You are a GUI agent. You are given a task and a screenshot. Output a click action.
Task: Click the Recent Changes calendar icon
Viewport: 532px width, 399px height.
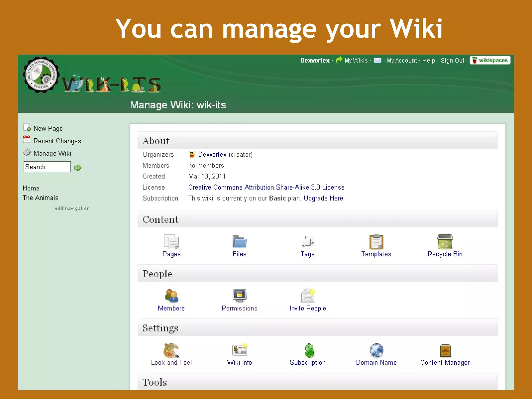point(26,139)
